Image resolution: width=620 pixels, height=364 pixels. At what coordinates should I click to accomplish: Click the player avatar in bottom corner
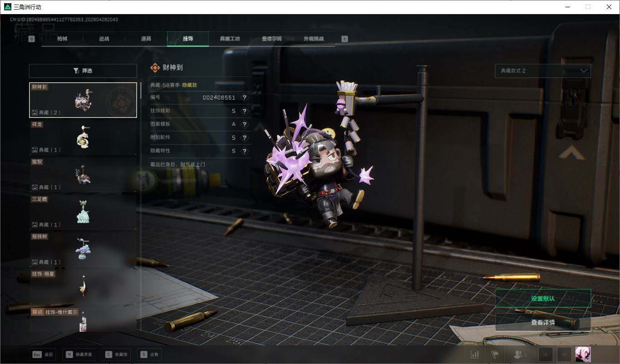[x=583, y=354]
